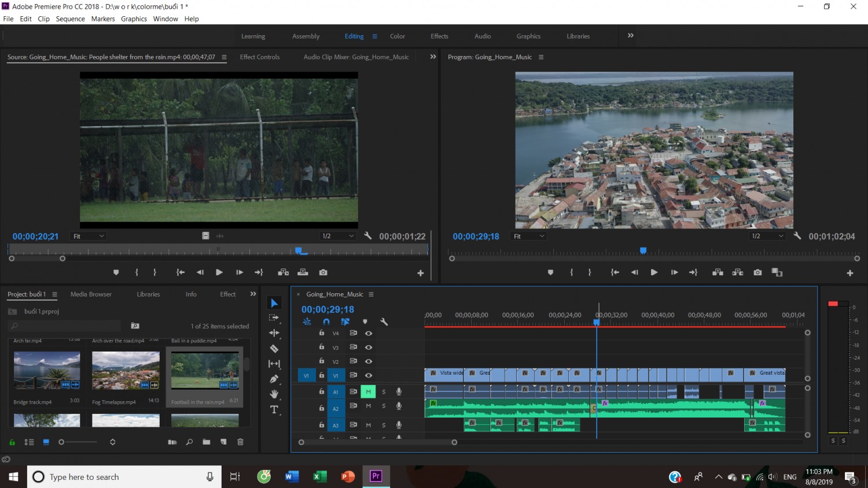Open Program monitor Fit zoom dropdown
This screenshot has width=868, height=488.
[x=529, y=236]
